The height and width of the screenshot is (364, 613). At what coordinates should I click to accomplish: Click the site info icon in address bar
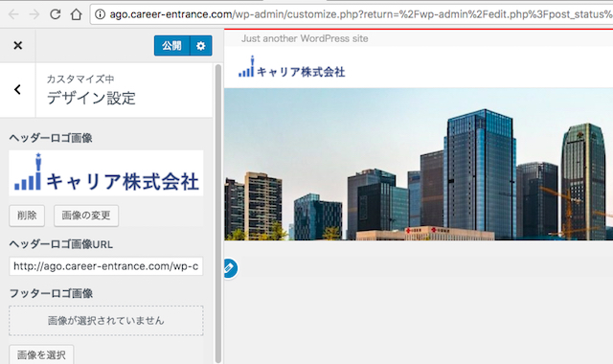[100, 14]
